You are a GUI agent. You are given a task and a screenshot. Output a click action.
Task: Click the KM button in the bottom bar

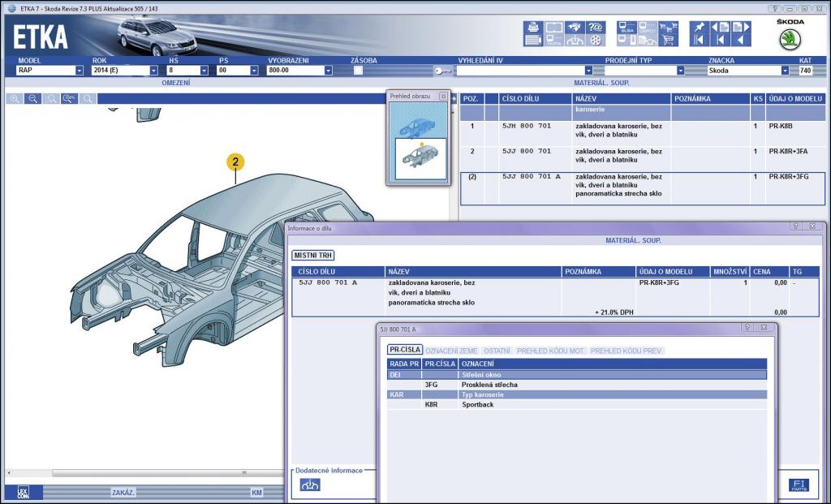[x=256, y=493]
